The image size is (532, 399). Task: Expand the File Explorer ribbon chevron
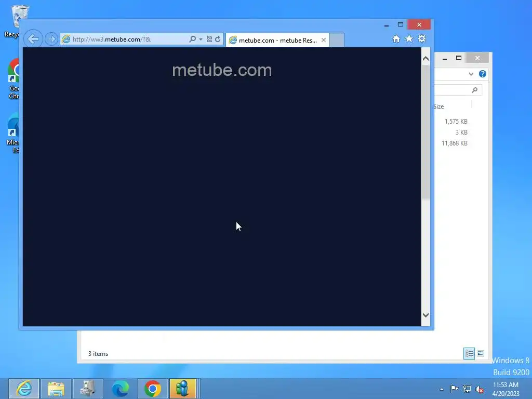[471, 74]
